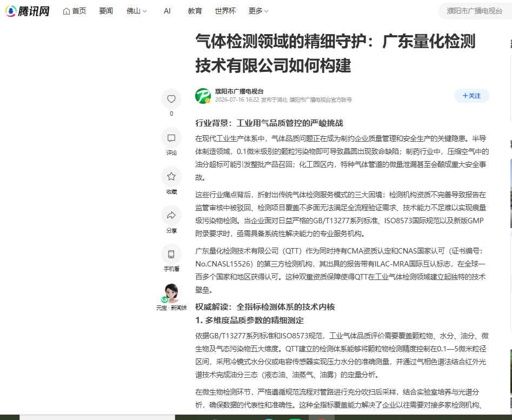Follow the author with +关注 button
The image size is (512, 420).
tap(471, 96)
